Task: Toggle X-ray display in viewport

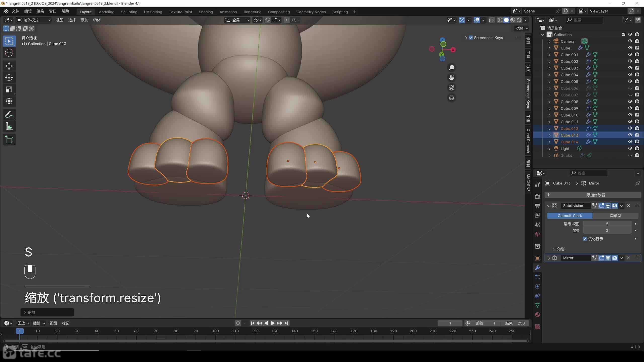Action: pyautogui.click(x=492, y=20)
